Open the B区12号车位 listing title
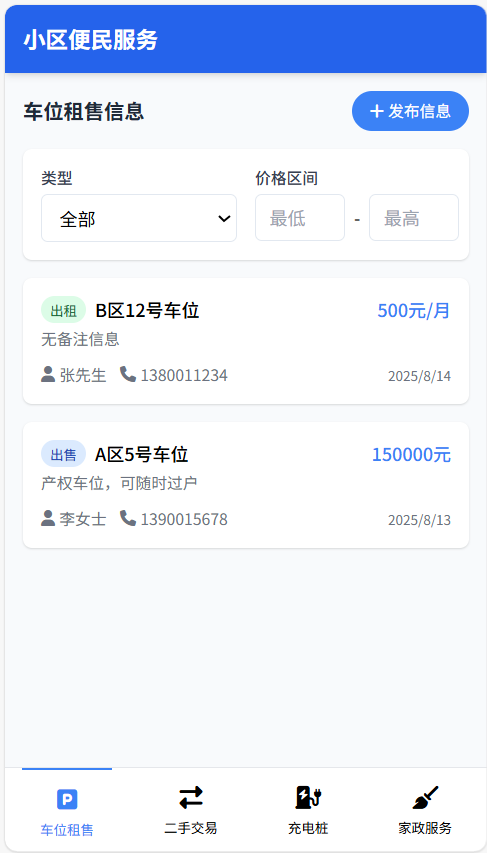The width and height of the screenshot is (487, 853). (147, 311)
